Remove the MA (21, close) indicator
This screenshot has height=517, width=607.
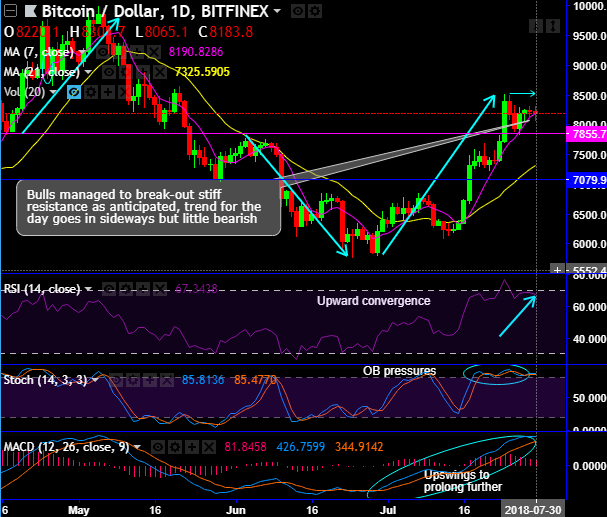(160, 72)
